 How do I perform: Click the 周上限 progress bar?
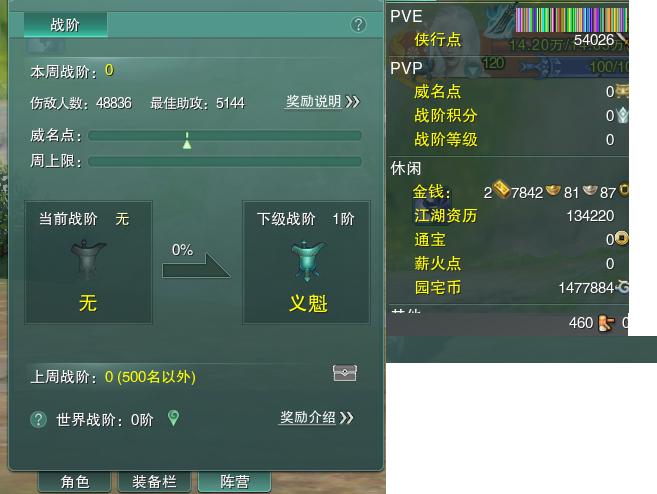point(225,161)
